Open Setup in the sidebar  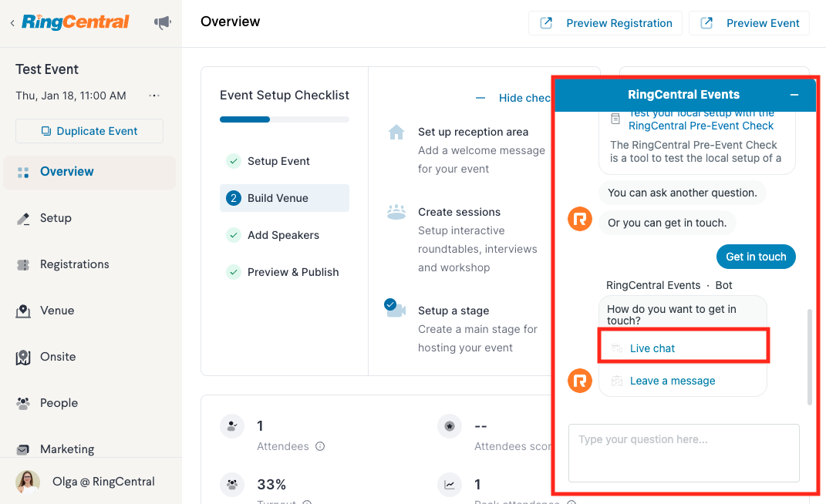56,218
